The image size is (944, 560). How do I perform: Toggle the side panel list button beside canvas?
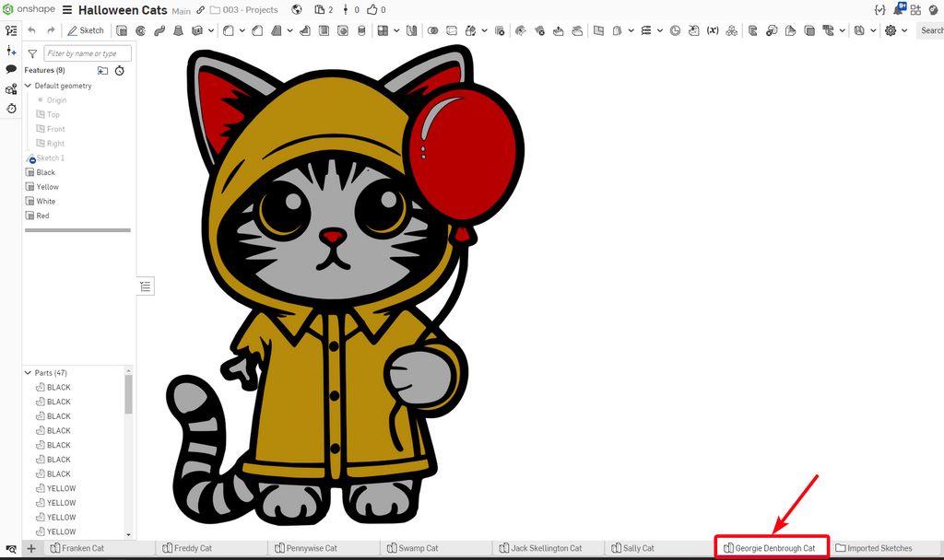point(146,286)
